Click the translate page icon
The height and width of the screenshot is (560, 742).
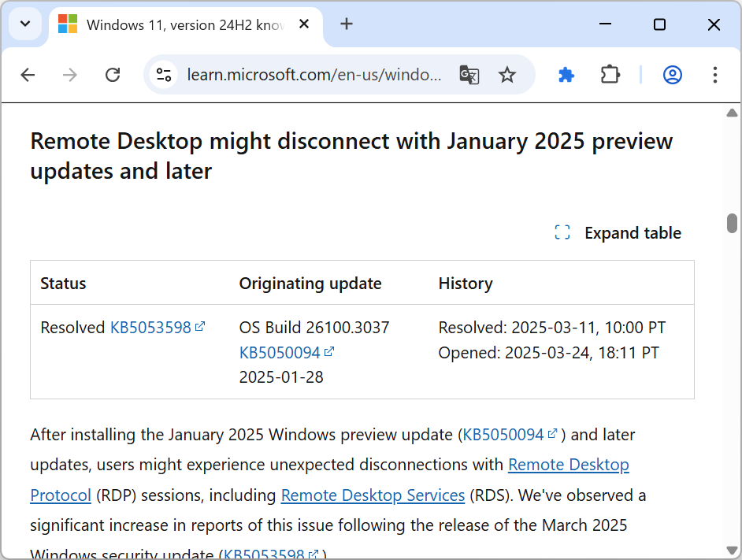pos(469,75)
